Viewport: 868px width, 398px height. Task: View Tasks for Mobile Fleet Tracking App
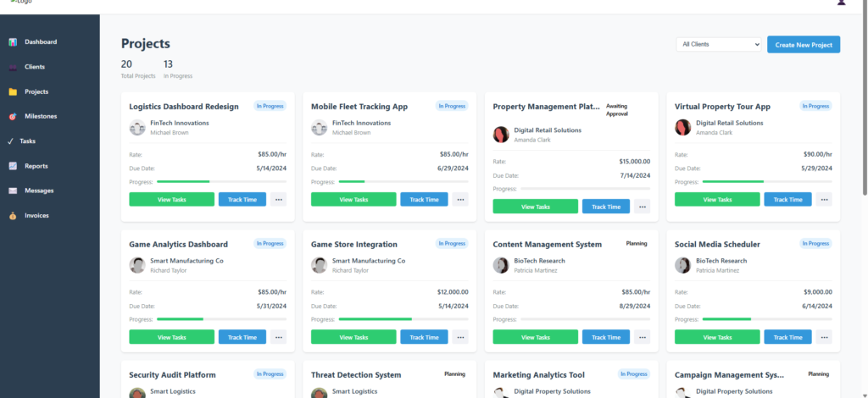[353, 200]
